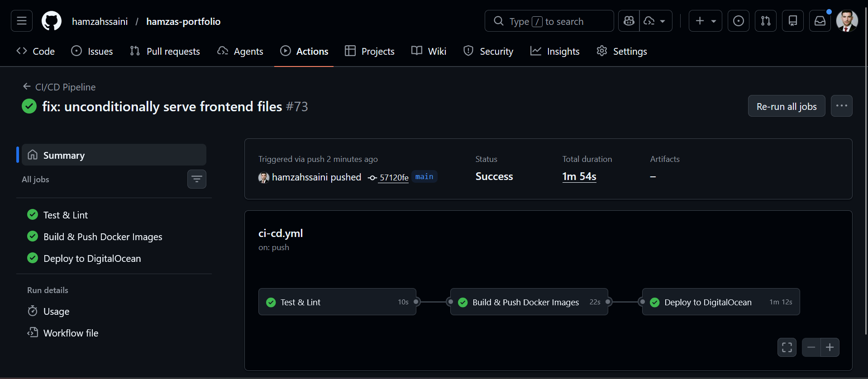The width and height of the screenshot is (868, 379).
Task: Open notifications inbox
Action: [x=820, y=21]
